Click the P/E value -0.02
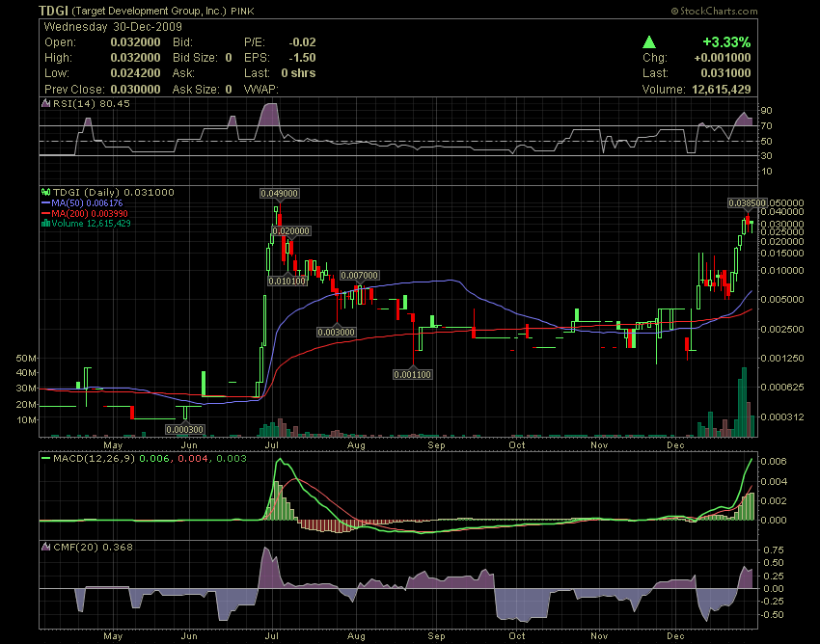This screenshot has width=820, height=644. tap(303, 42)
